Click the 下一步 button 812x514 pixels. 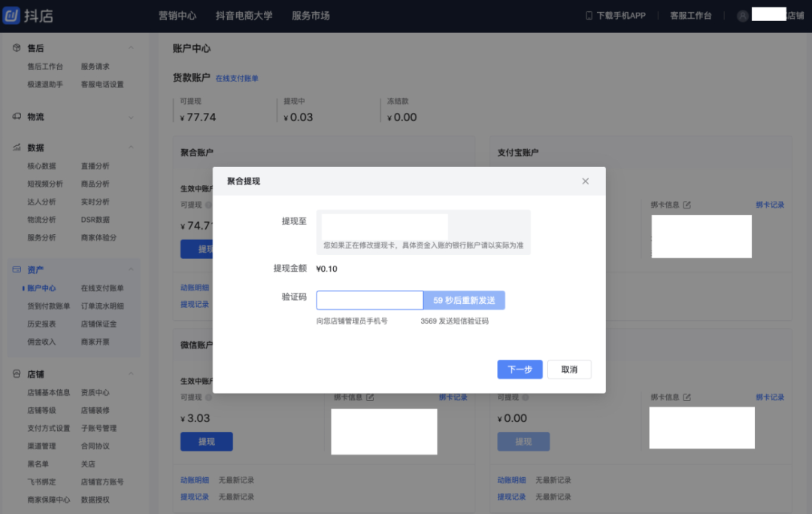coord(520,370)
